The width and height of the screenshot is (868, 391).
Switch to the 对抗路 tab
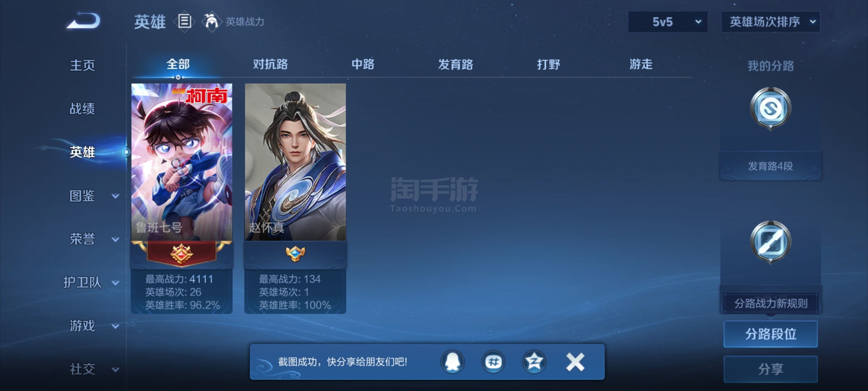(x=270, y=64)
